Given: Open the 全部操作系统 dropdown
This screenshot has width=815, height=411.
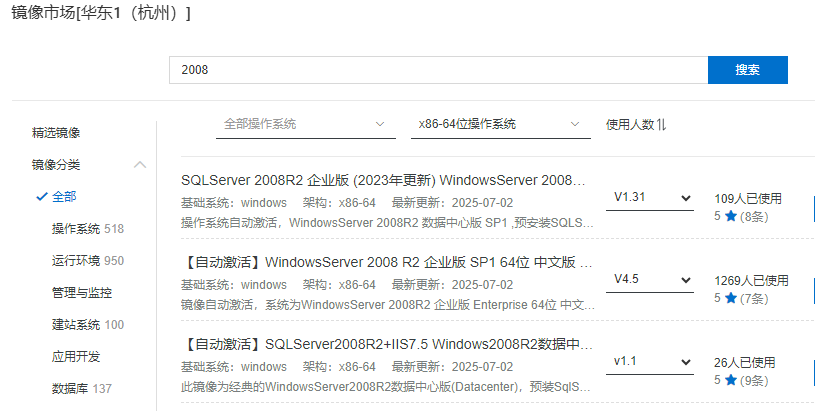Looking at the screenshot, I should (x=304, y=124).
